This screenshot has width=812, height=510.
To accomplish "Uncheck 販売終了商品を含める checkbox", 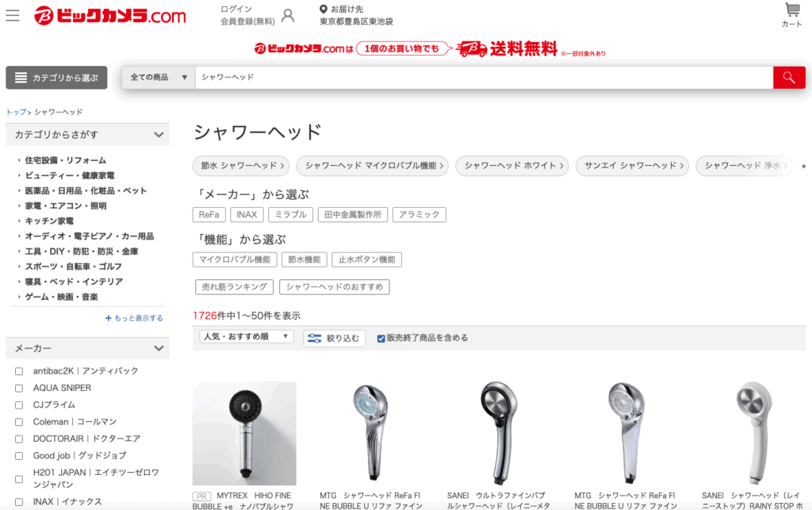I will coord(381,339).
